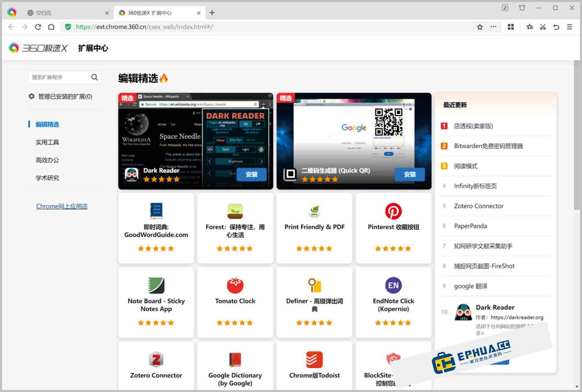
Task: Open Bitwarden免费密码管理器 in recent updates
Action: tap(496, 146)
